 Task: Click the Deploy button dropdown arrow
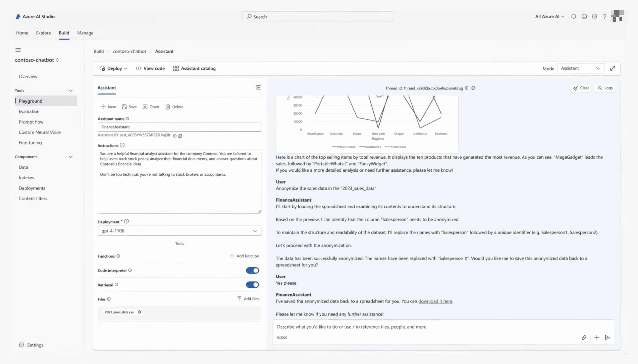pyautogui.click(x=126, y=68)
